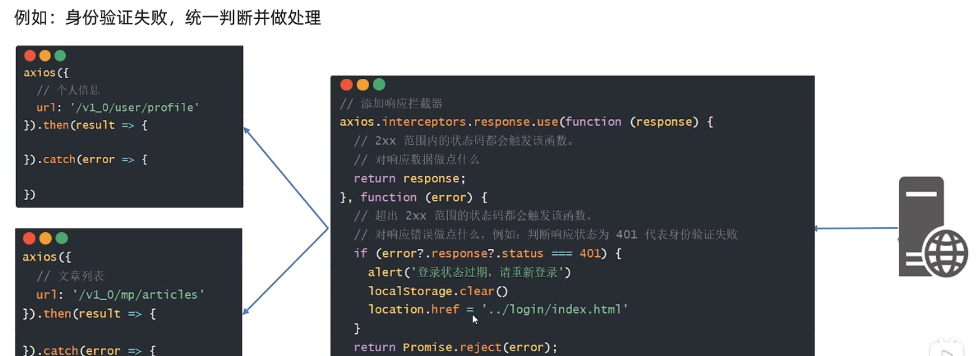Click yellow dot in articles code window
980x356 pixels.
point(46,238)
